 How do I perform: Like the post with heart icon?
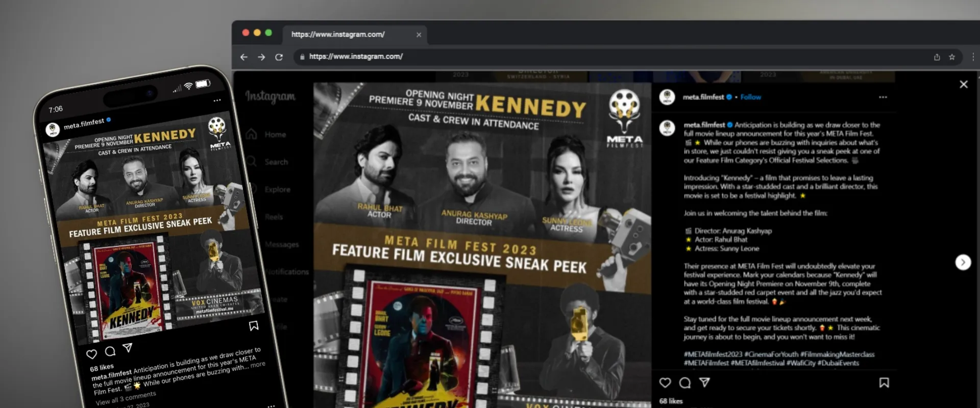click(x=665, y=382)
